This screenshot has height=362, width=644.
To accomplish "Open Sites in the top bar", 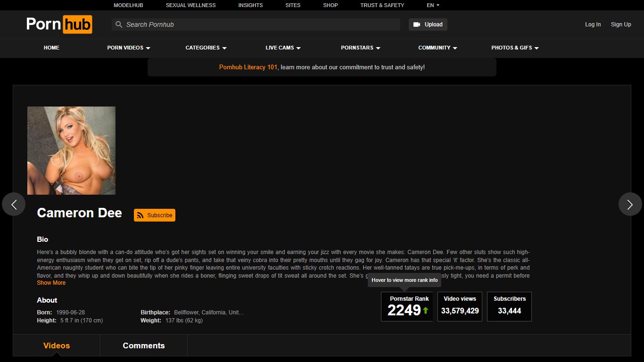I will click(x=293, y=5).
